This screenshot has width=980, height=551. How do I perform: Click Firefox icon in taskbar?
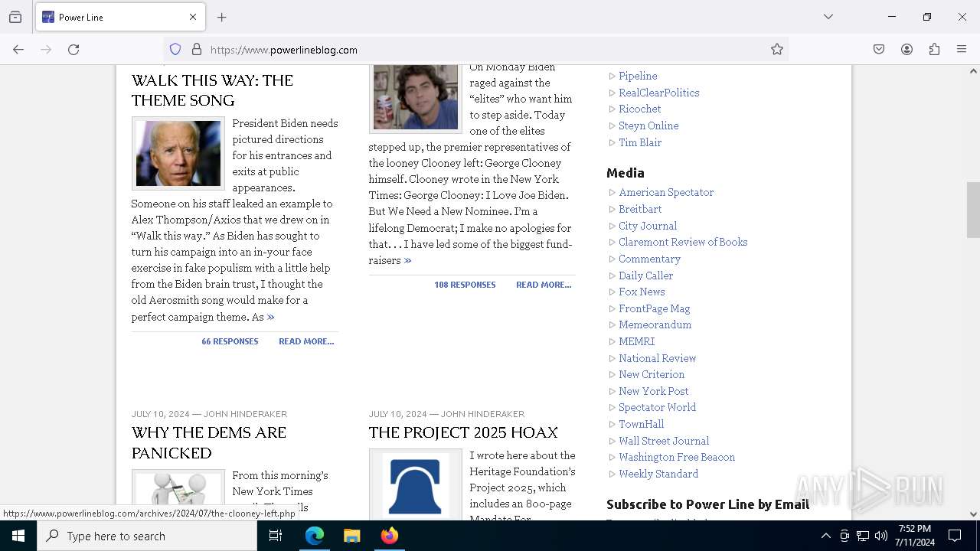390,536
